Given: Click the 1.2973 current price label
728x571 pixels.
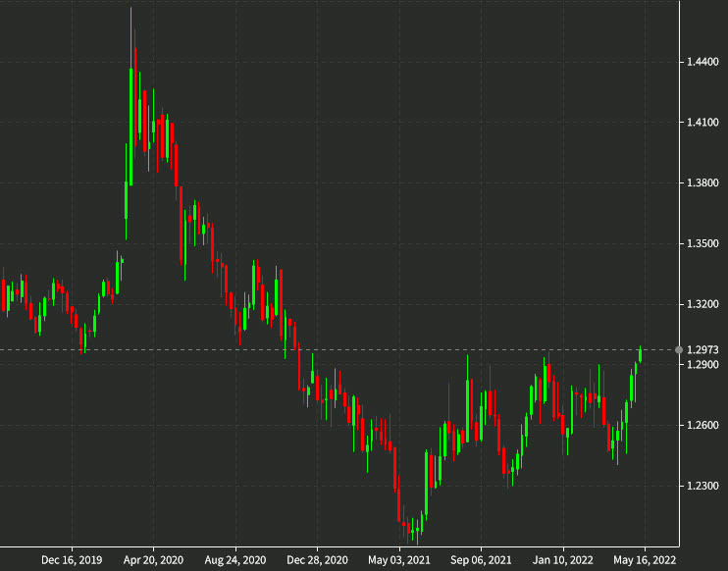Looking at the screenshot, I should pos(702,350).
